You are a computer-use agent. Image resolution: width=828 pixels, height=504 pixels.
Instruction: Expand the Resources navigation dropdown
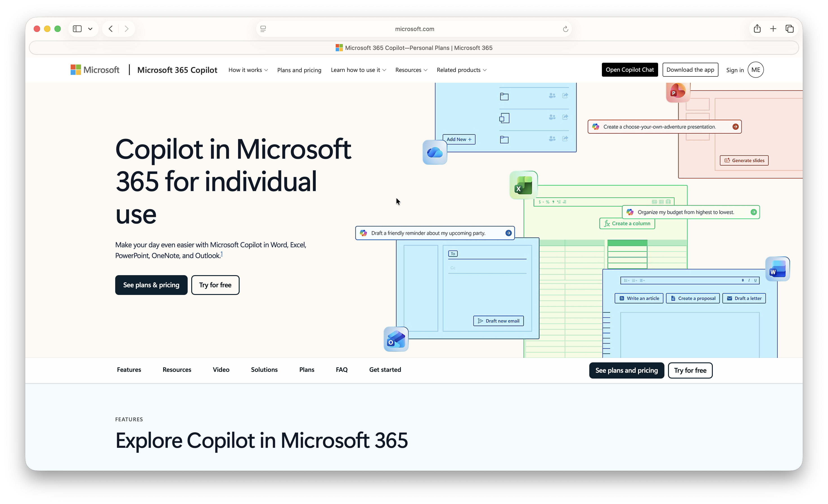(411, 70)
